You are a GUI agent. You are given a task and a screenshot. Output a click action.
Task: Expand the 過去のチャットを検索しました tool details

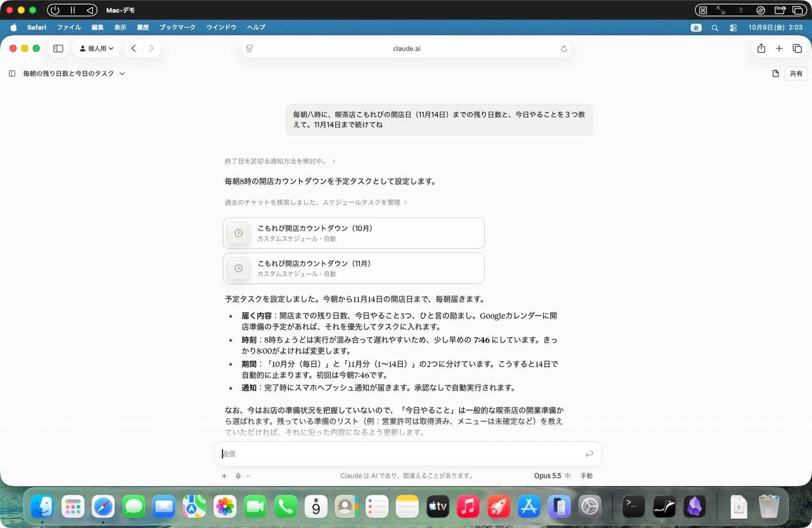click(316, 202)
